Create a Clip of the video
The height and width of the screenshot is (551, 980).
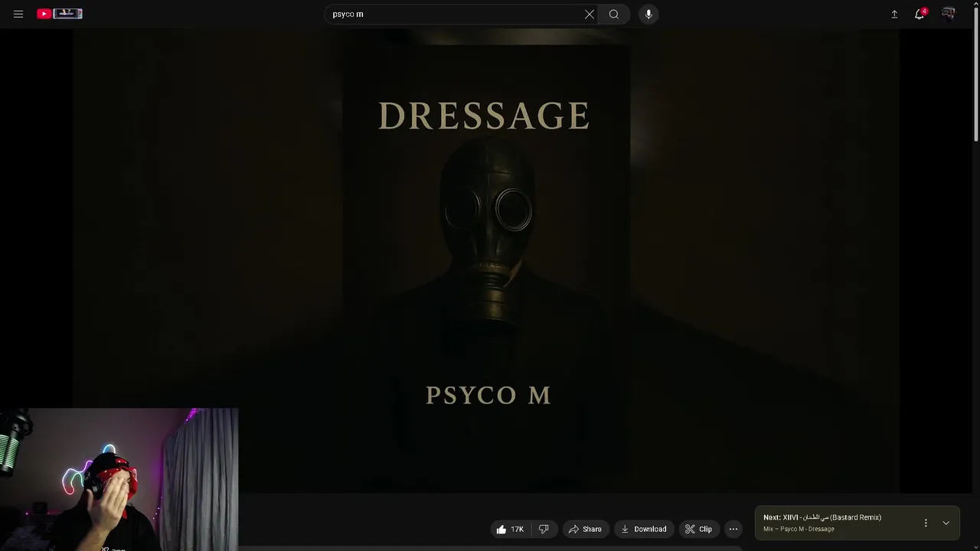click(698, 529)
